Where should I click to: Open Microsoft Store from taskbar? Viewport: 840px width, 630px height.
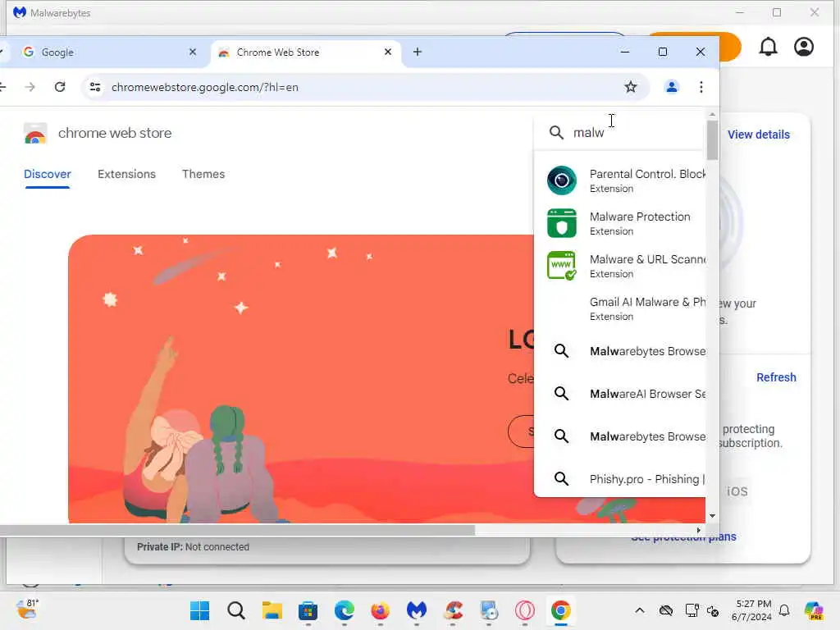[x=308, y=610]
